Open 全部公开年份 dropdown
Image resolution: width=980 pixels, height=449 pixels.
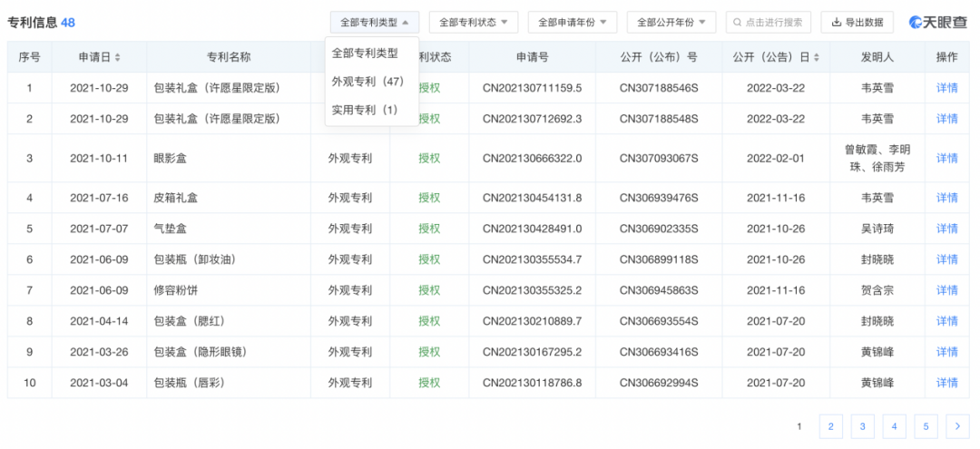coord(671,23)
